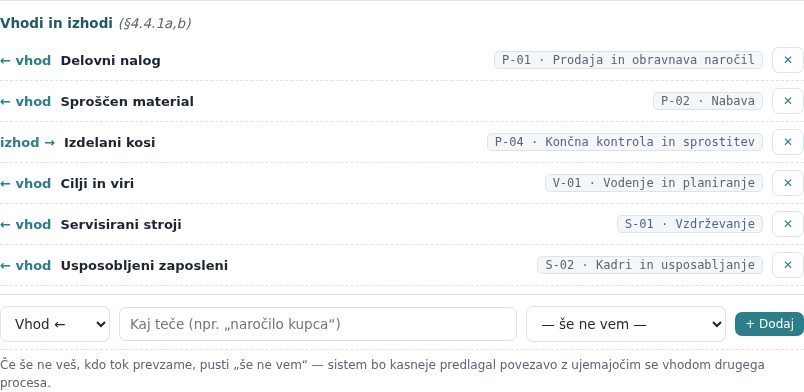This screenshot has width=804, height=392.
Task: Select the P-04 Končna kontrola in sprostitev tag
Action: point(625,142)
